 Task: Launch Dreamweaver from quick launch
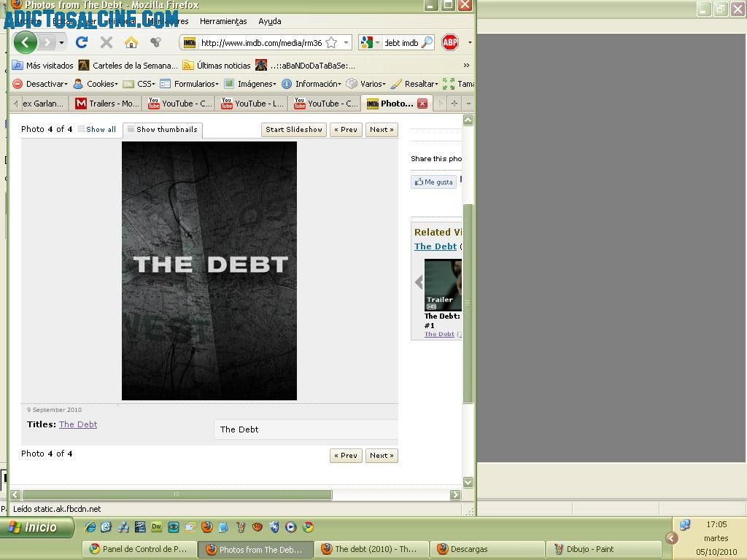click(x=156, y=526)
